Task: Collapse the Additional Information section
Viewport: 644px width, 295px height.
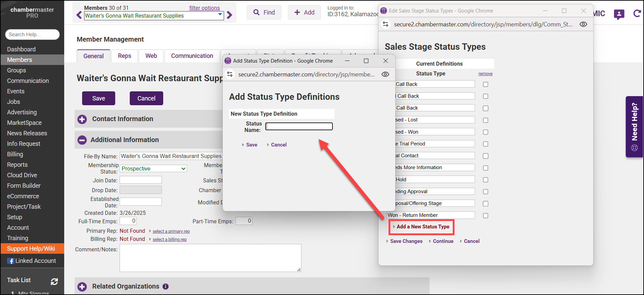Action: [x=82, y=140]
